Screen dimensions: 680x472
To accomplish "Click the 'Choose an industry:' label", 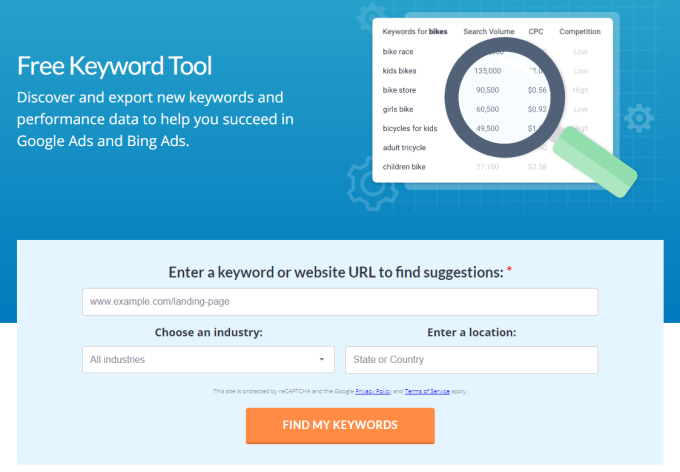I will (209, 332).
